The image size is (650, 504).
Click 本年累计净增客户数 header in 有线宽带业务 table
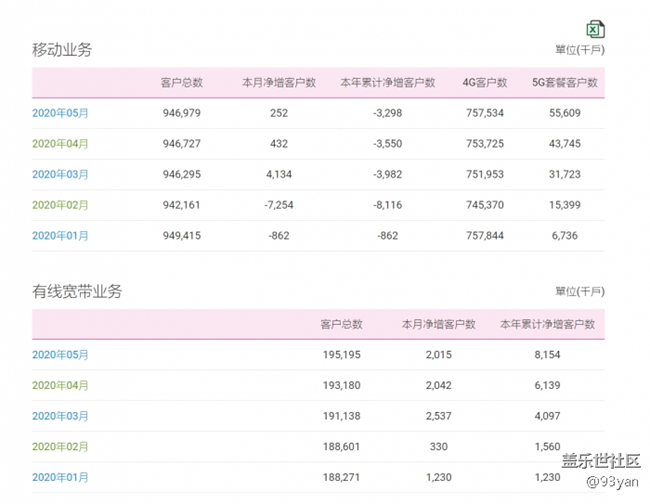[547, 325]
